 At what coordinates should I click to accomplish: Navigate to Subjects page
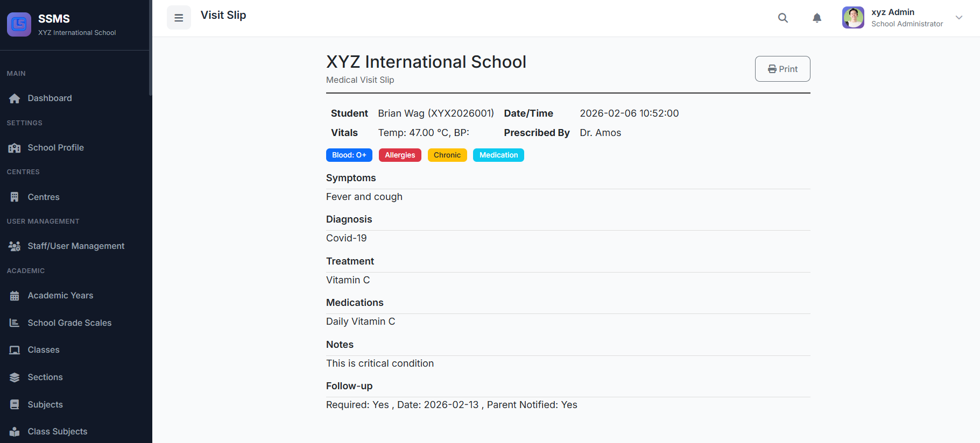click(45, 405)
